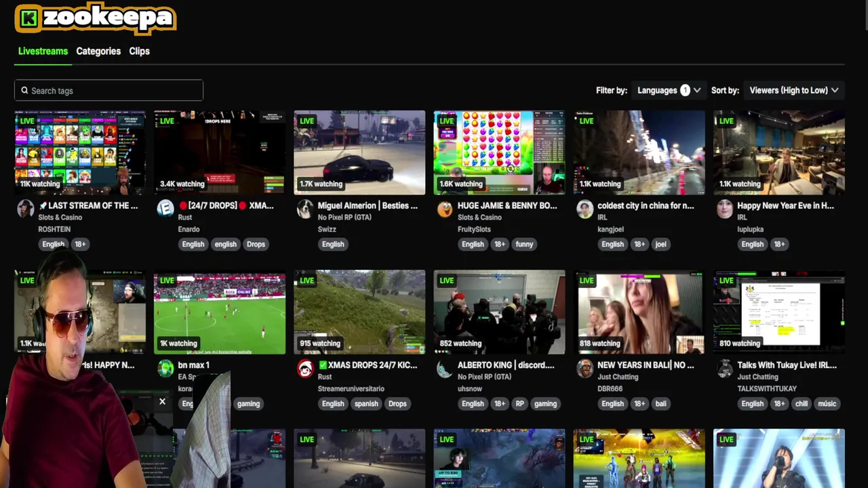Open ALBERTO KING | discord stream title

click(506, 365)
